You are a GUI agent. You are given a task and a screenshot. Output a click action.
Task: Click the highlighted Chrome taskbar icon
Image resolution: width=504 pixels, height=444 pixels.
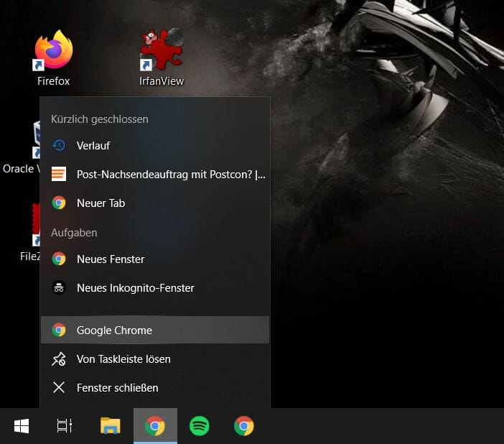coord(155,426)
